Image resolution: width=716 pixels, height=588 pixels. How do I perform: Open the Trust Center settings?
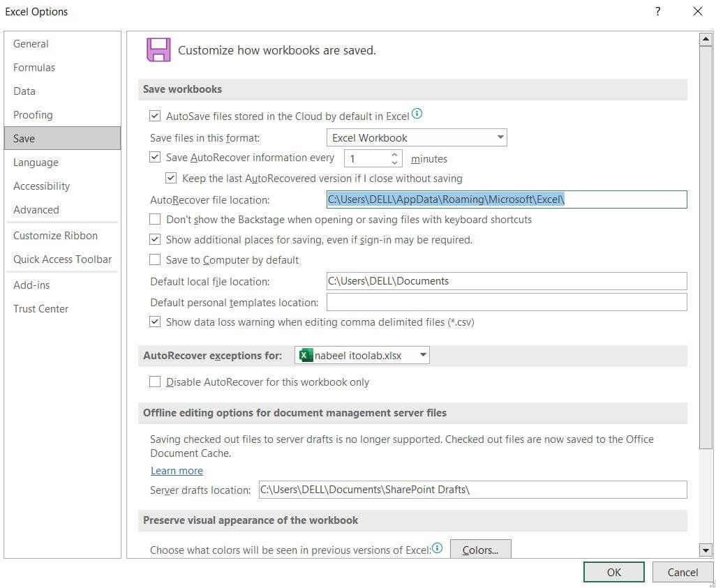(40, 308)
